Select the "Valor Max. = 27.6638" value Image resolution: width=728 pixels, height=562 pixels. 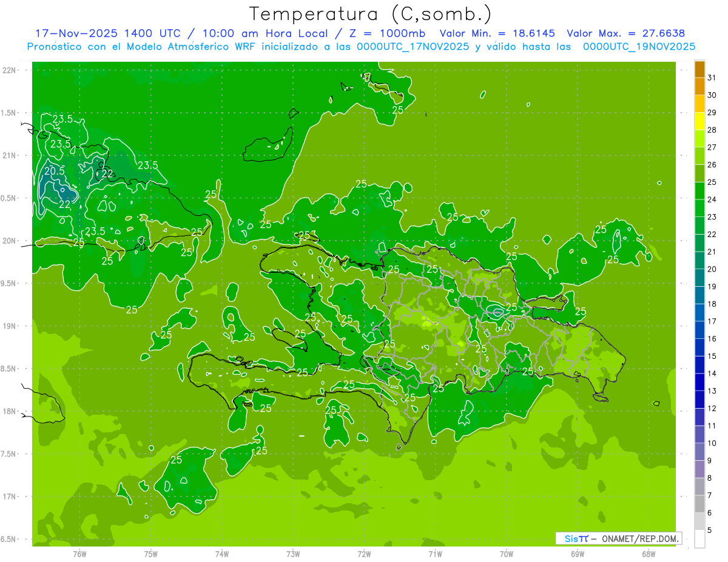625,33
